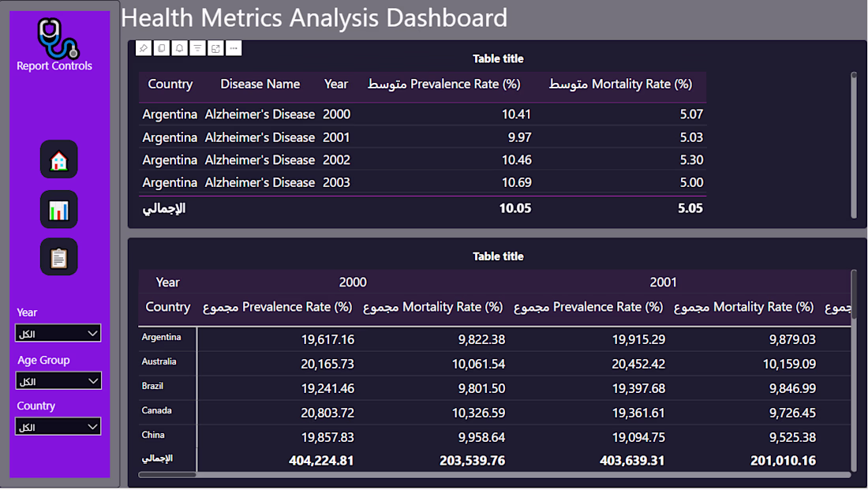Click the grand total 404,224.81 cell
Screen dimensions: 868x490
click(321, 461)
